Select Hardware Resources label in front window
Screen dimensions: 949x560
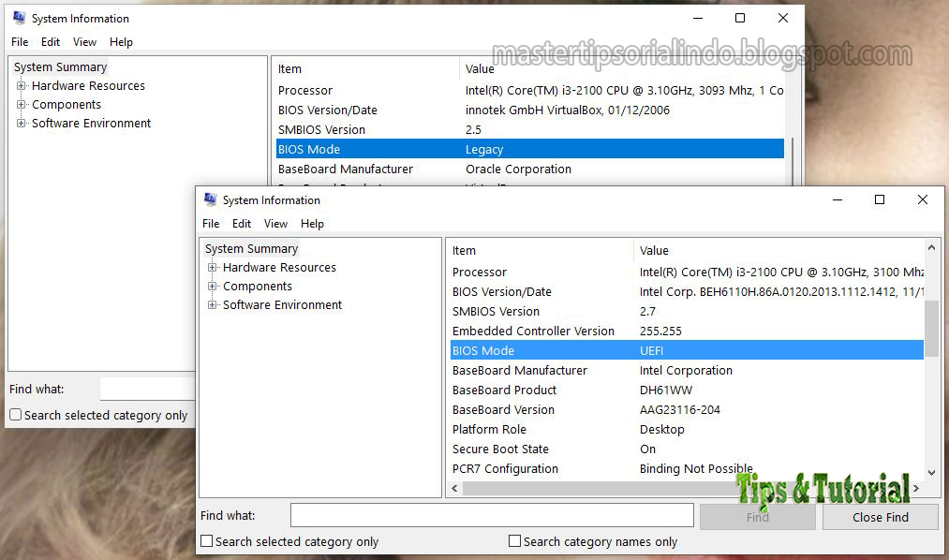[x=279, y=267]
